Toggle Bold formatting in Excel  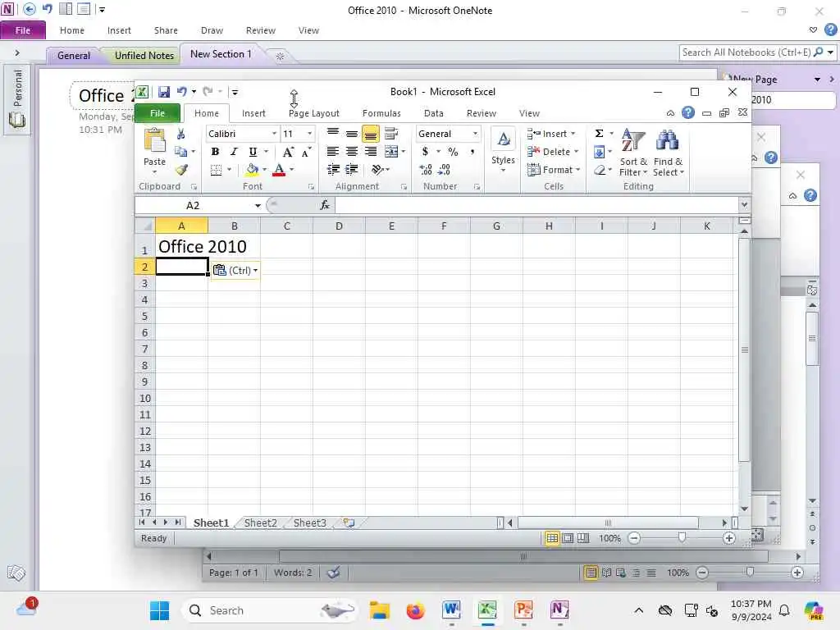215,152
